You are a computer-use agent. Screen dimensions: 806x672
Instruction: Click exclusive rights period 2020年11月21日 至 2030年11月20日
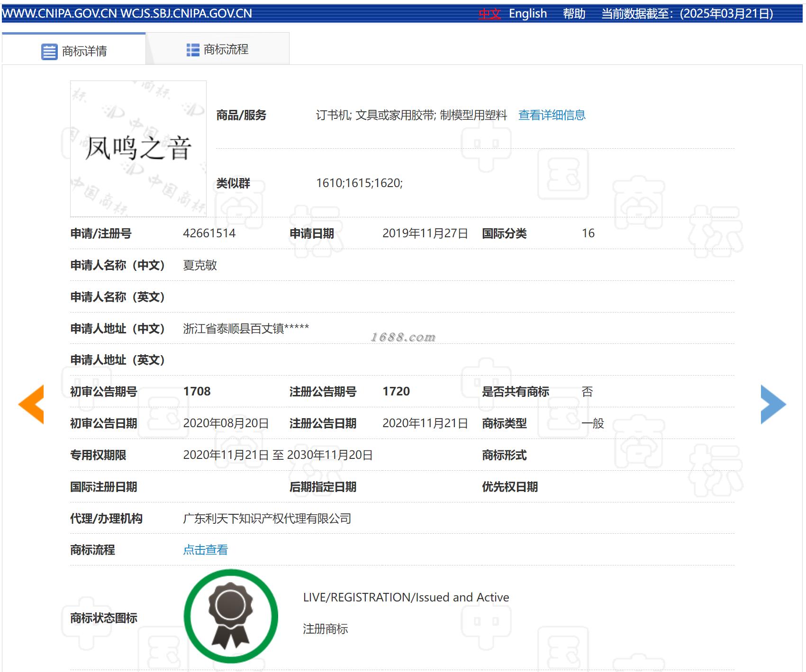278,455
